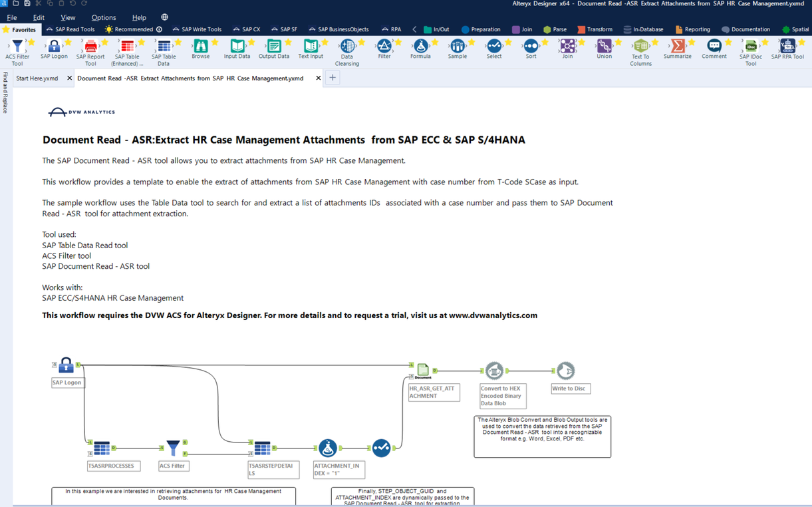
Task: Select the ACS Filter Tool in the palette
Action: (17, 47)
